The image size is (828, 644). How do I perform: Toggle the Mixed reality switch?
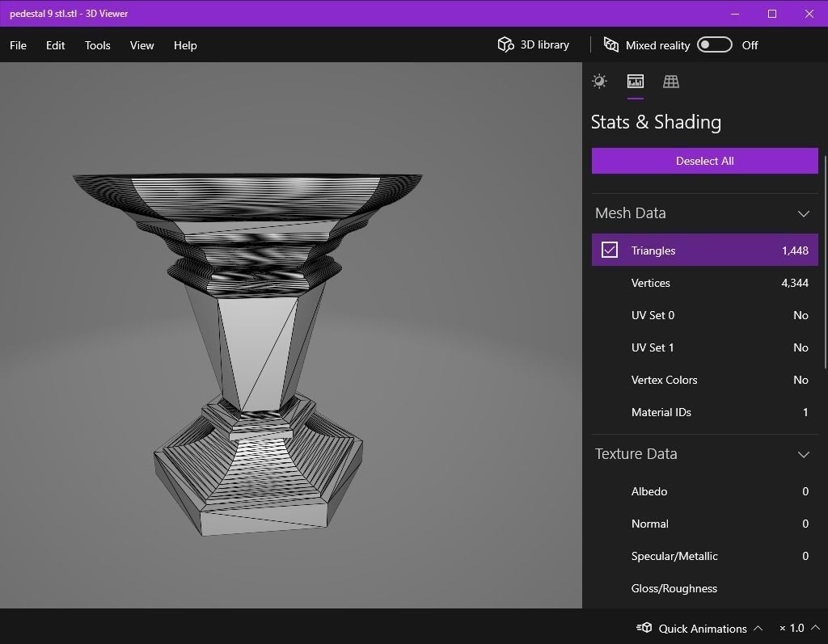715,45
